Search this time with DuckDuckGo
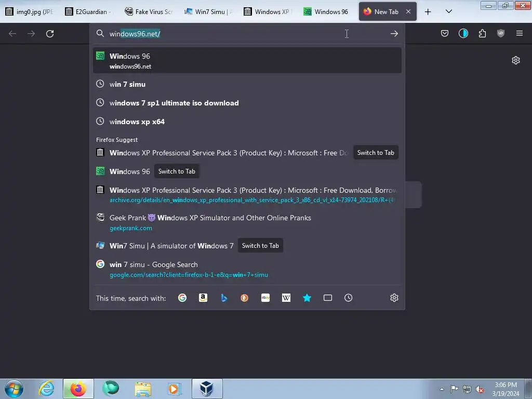The image size is (532, 399). tap(245, 298)
